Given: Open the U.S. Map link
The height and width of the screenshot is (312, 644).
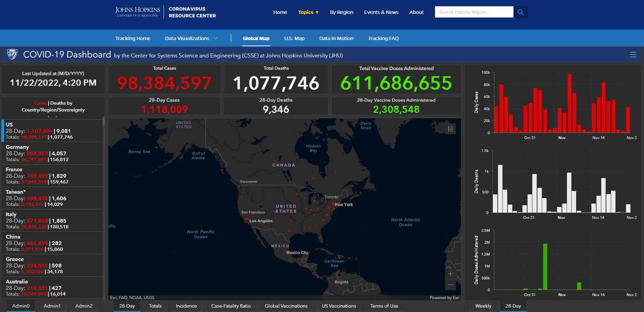Looking at the screenshot, I should click(294, 38).
